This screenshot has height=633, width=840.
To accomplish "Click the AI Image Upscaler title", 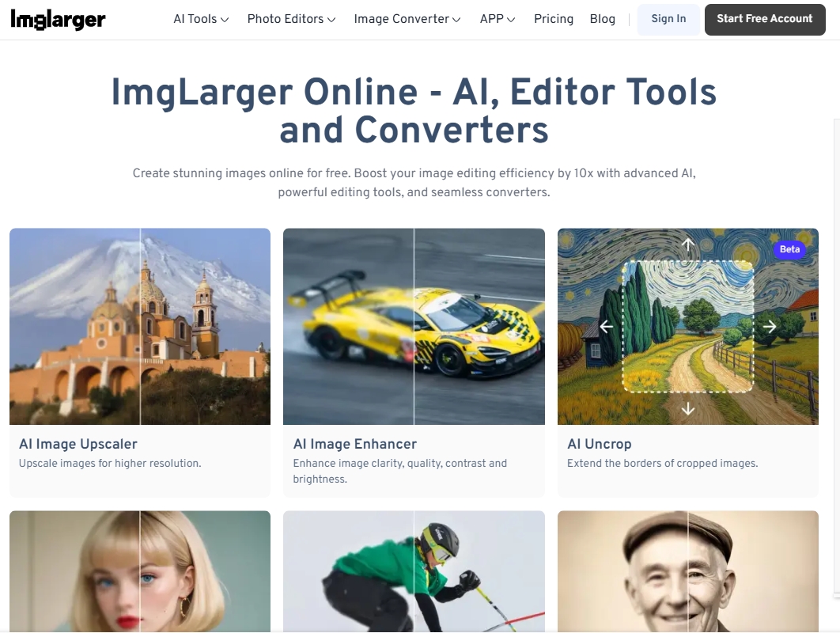I will (78, 444).
